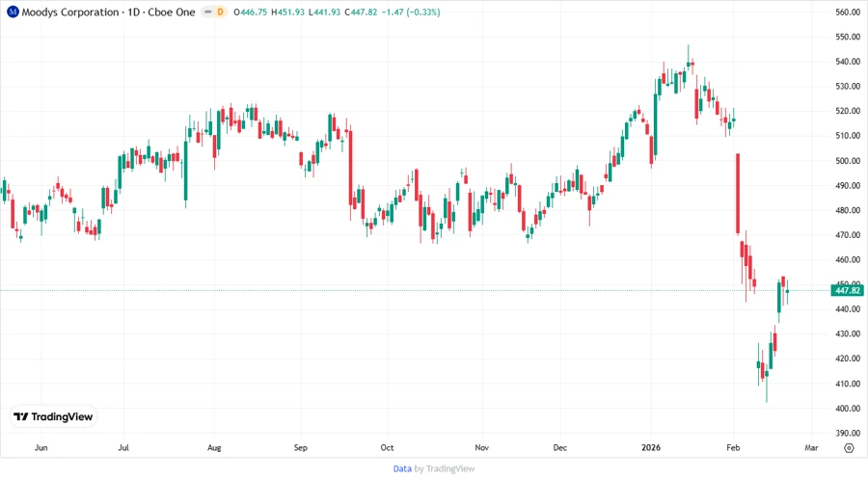Click the Dec label on time axis
This screenshot has width=868, height=480.
click(x=560, y=447)
